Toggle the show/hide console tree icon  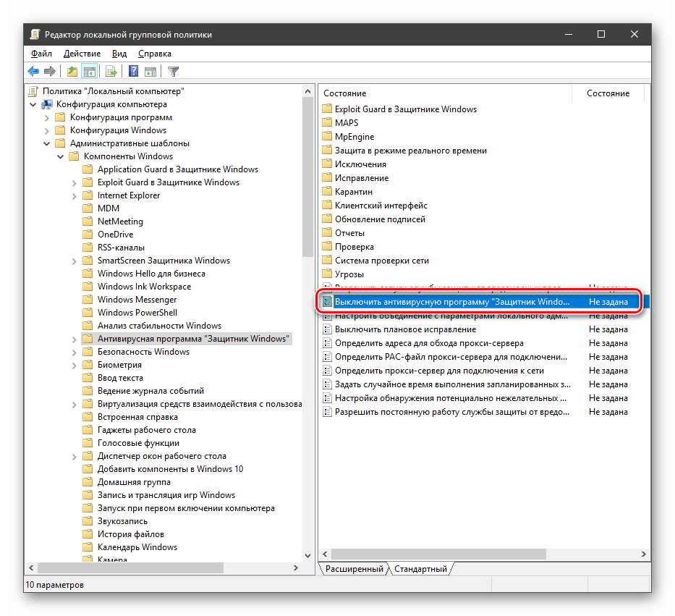point(89,71)
